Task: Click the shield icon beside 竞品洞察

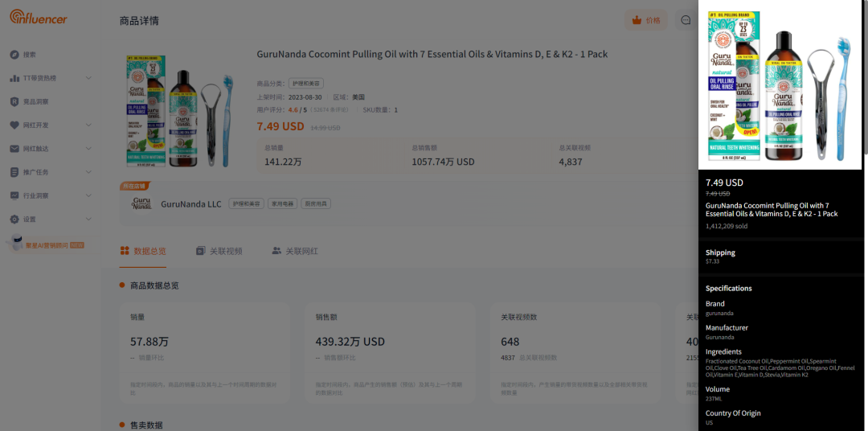Action: pyautogui.click(x=14, y=102)
